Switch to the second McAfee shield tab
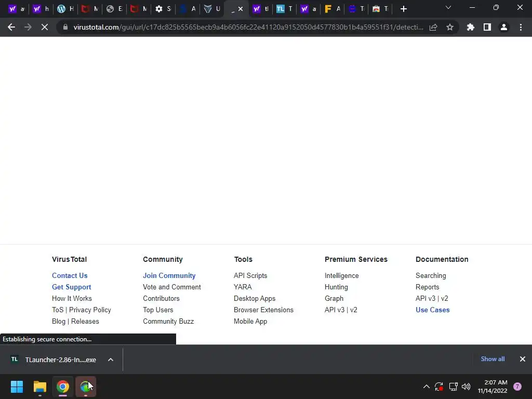 pyautogui.click(x=139, y=9)
